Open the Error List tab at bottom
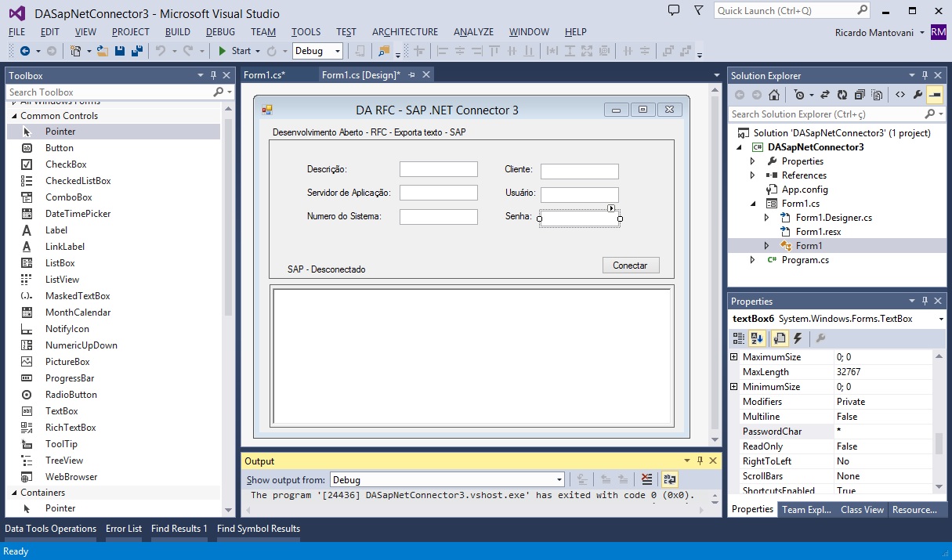The height and width of the screenshot is (560, 952). (x=124, y=529)
